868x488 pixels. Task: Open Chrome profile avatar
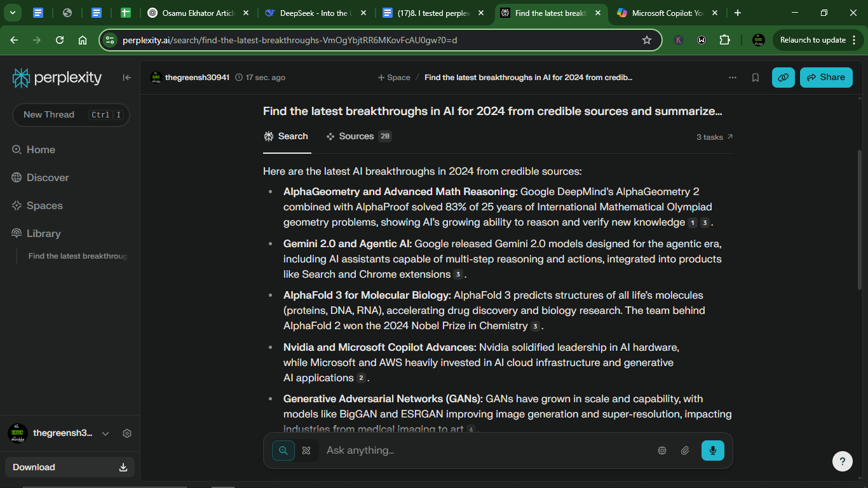[x=759, y=40]
